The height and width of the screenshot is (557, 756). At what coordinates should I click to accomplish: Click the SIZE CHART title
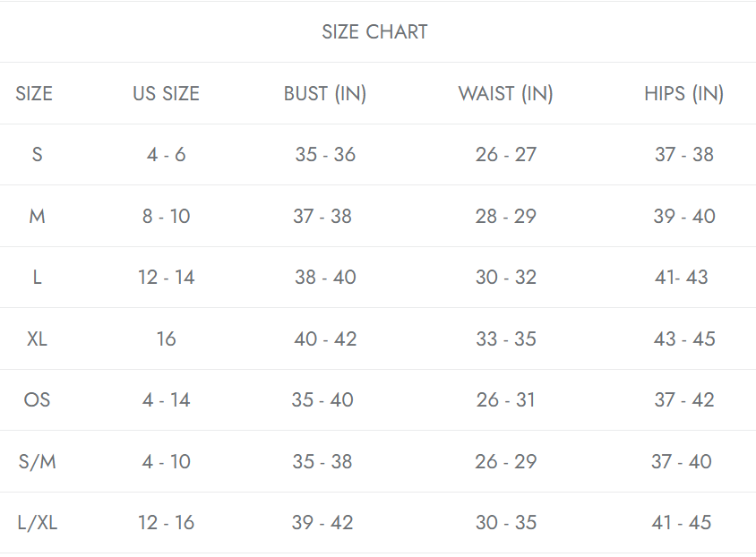tap(374, 32)
